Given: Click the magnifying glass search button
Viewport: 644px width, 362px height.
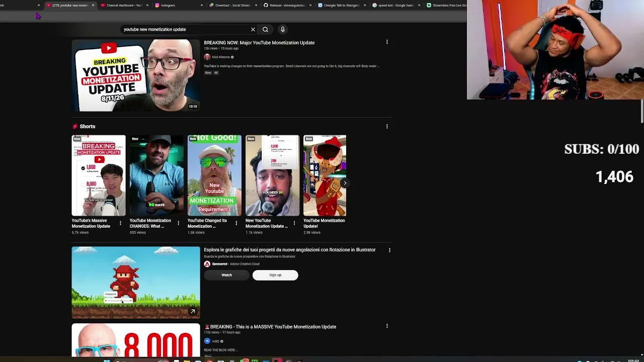Looking at the screenshot, I should click(x=265, y=29).
